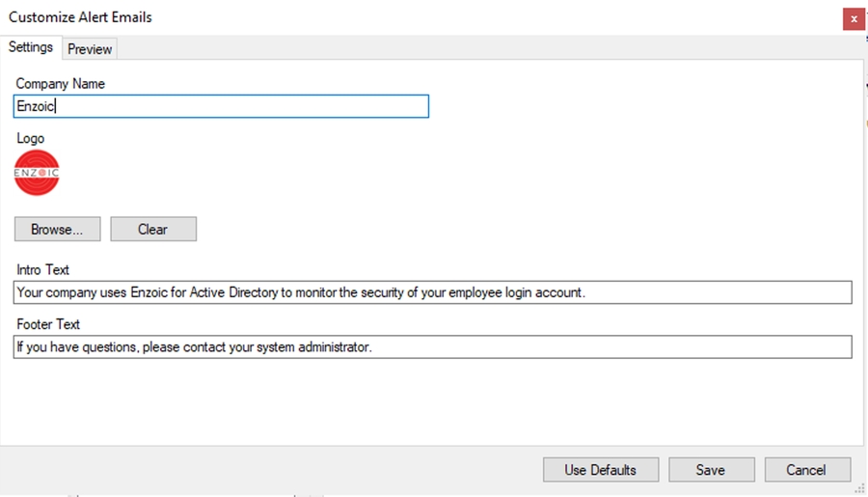Image resolution: width=868 pixels, height=497 pixels.
Task: Click the Customize Alert Emails window title
Action: click(x=80, y=17)
